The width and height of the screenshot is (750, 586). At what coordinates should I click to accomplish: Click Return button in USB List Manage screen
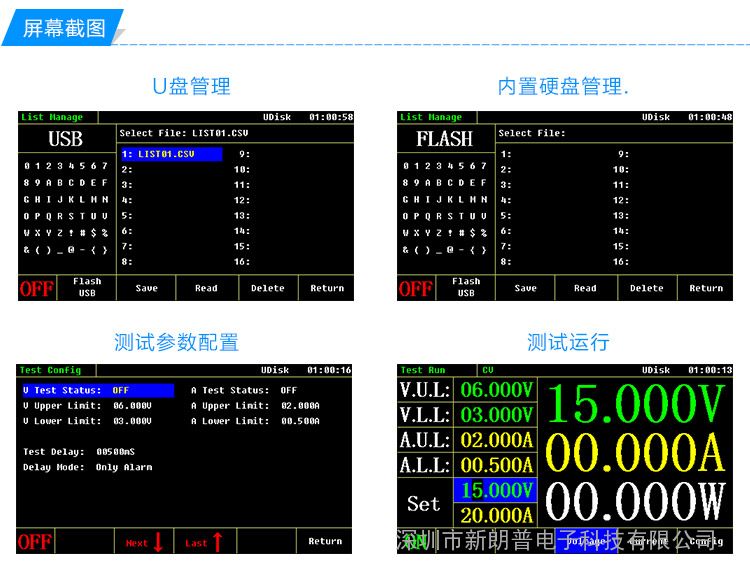tap(327, 288)
